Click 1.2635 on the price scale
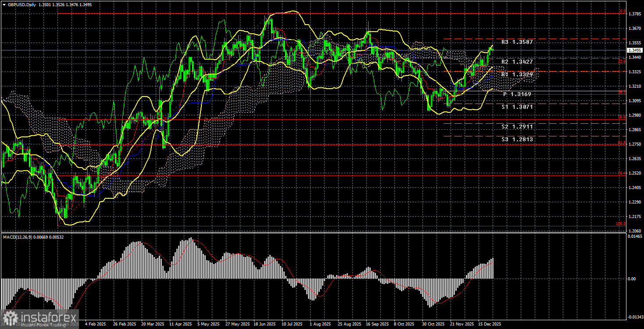 tap(635, 159)
